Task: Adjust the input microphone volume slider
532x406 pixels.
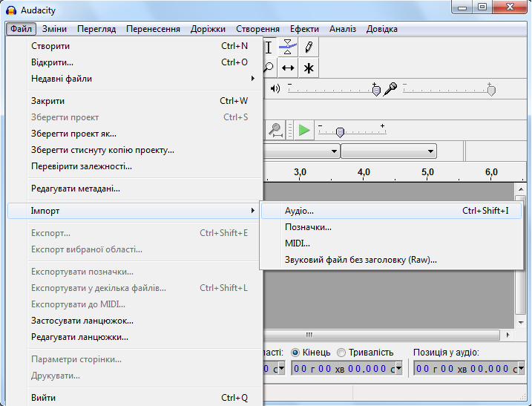Action: 450,90
